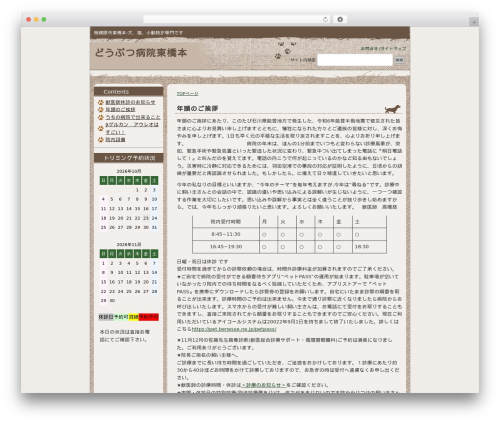Image resolution: width=500 pixels, height=423 pixels.
Task: Open うちの病院で出来ること in Contents menu
Action: coord(133,117)
